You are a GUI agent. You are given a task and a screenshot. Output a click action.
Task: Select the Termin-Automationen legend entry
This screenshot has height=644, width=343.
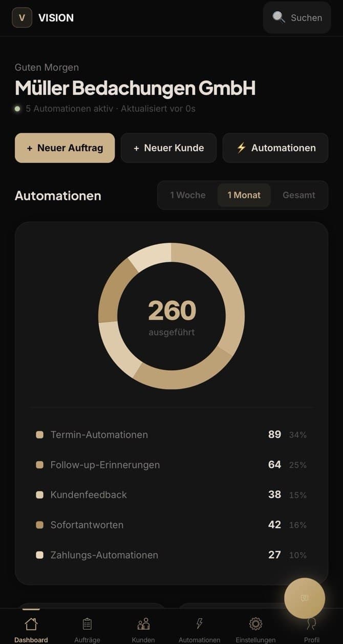[99, 434]
